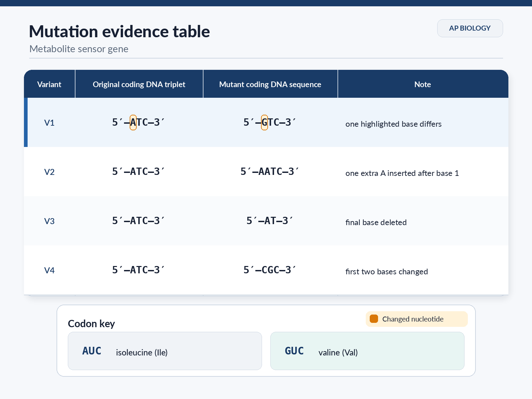The image size is (532, 399).
Task: Select the Original coding DNA triplet header
Action: [139, 84]
